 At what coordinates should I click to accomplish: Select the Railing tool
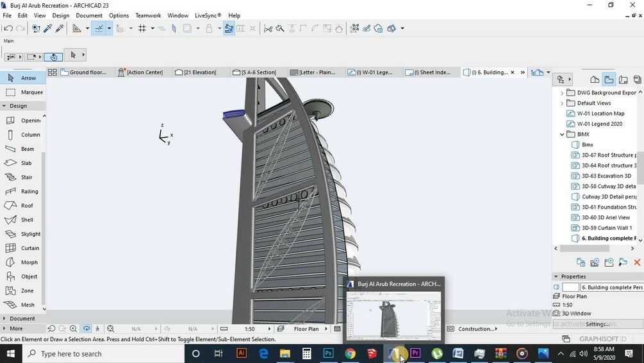(22, 191)
